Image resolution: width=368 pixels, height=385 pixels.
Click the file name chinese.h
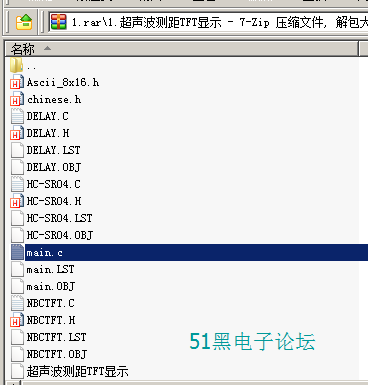54,99
